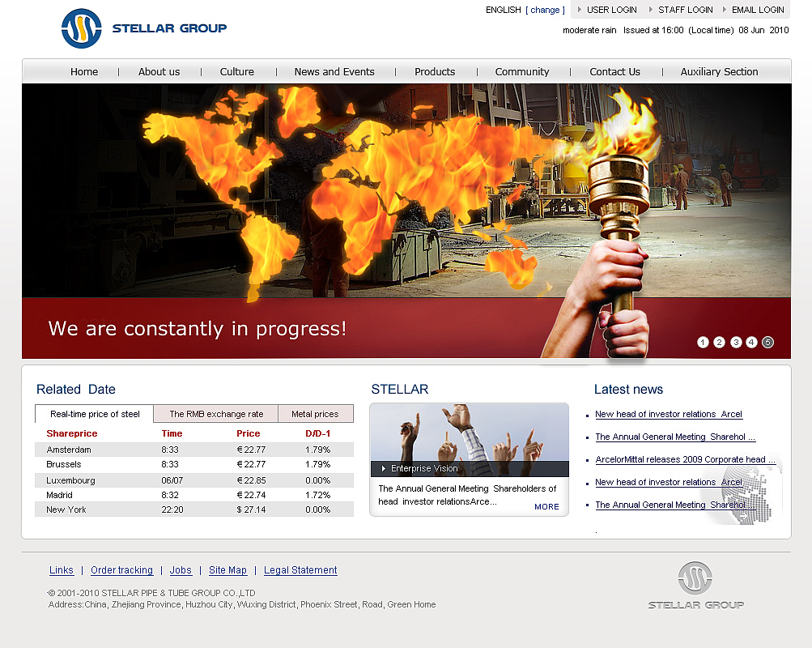Open STAFF LOGIN link
This screenshot has width=812, height=648.
tap(685, 10)
